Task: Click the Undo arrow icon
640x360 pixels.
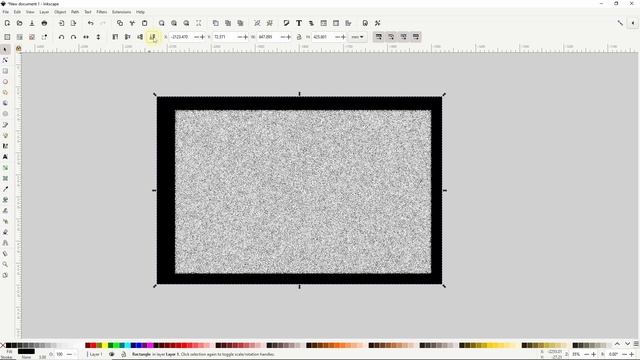Action: [91, 23]
